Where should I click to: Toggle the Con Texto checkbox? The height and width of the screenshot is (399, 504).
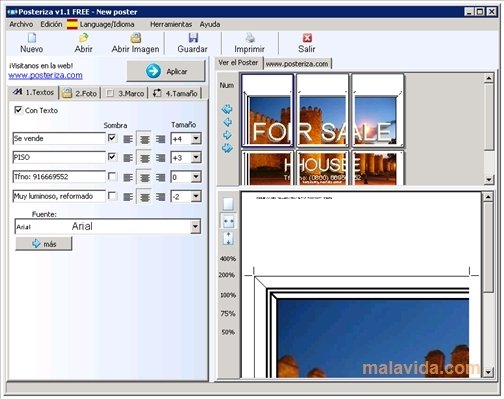18,110
